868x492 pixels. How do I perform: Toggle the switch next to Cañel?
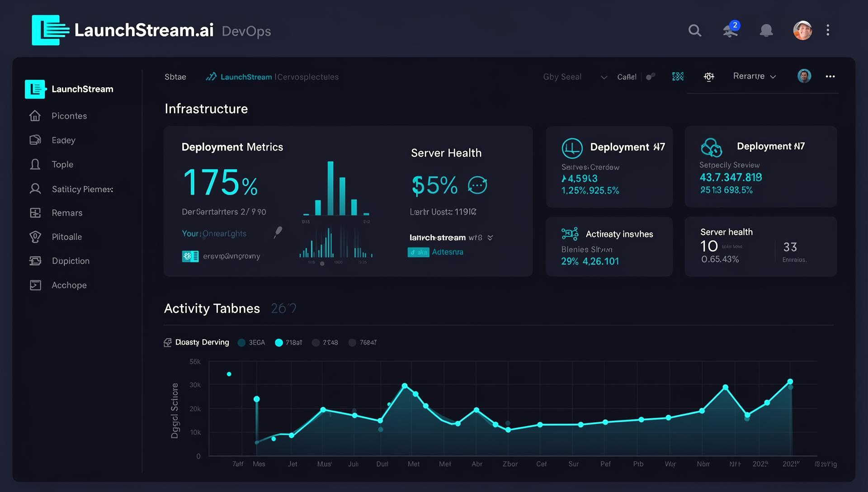pos(651,76)
